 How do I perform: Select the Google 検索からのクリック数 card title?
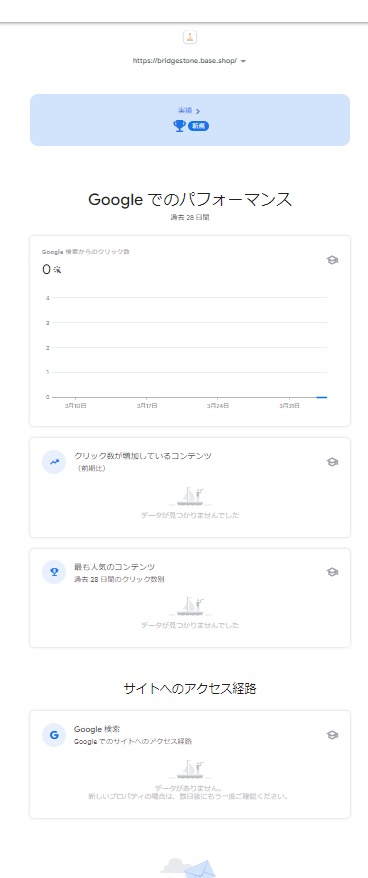tap(86, 252)
